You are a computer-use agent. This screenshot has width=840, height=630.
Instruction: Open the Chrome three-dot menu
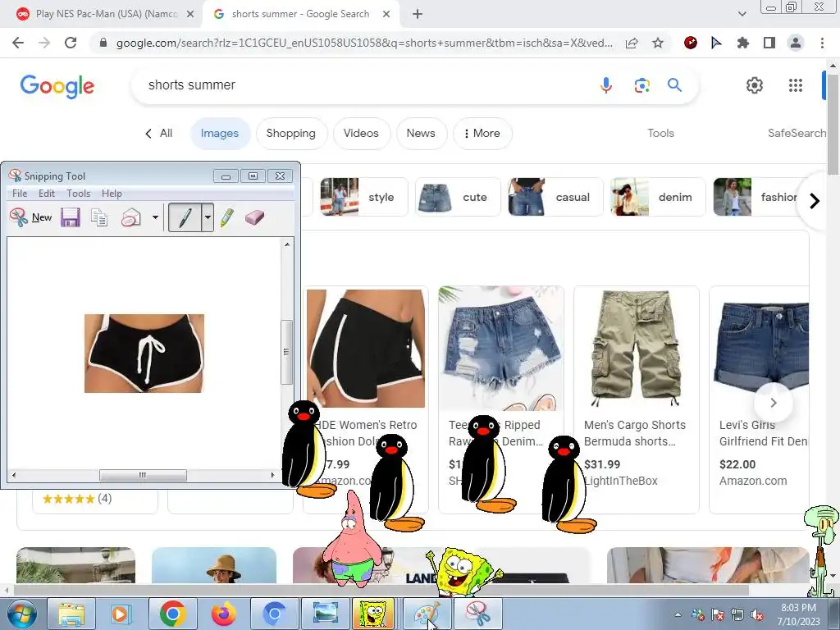click(822, 43)
